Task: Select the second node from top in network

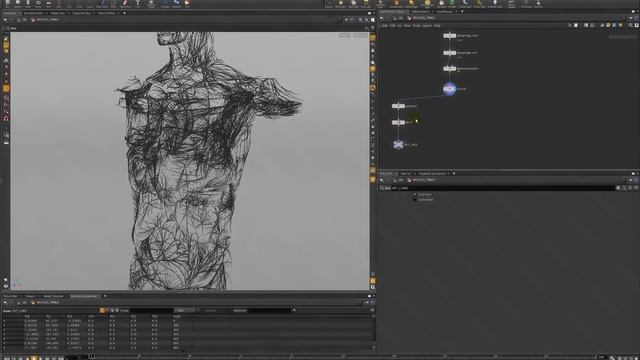Action: coord(449,53)
